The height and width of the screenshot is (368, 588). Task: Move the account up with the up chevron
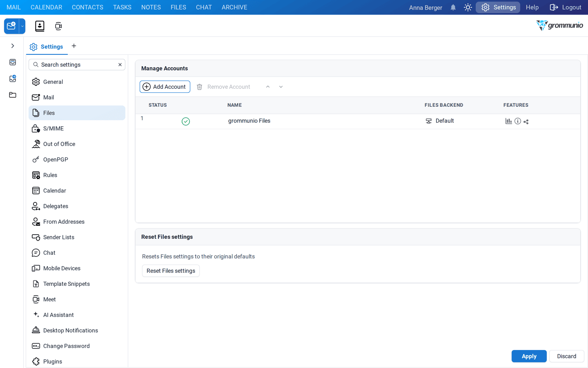268,87
